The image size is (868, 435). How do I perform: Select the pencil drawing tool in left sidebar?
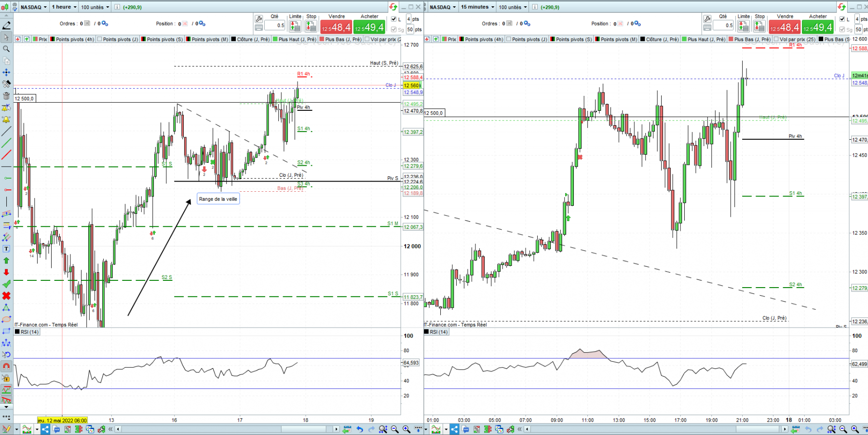6,26
